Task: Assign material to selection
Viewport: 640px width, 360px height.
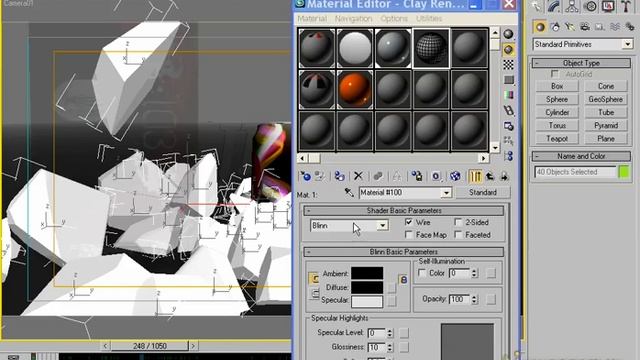Action: 339,176
